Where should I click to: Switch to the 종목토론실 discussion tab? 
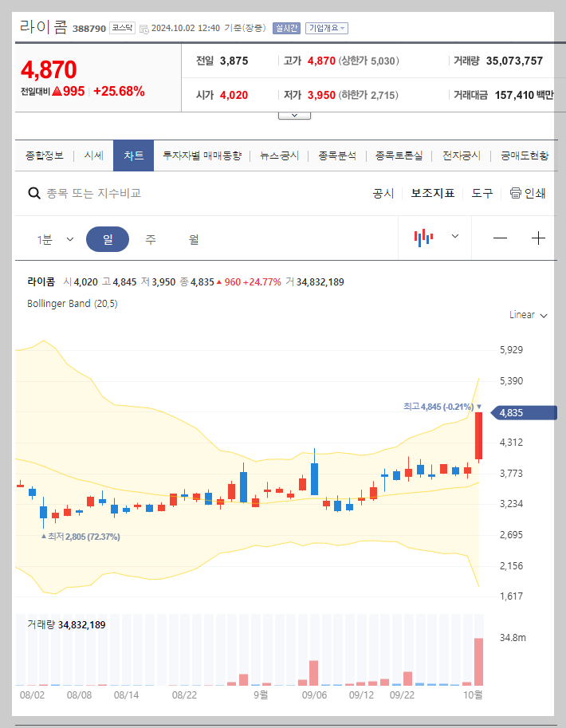coord(399,156)
